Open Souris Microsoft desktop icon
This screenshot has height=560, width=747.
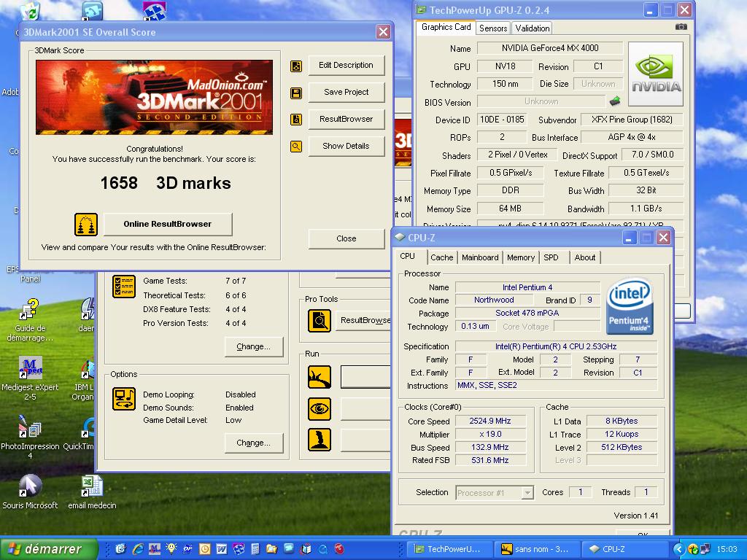click(30, 492)
